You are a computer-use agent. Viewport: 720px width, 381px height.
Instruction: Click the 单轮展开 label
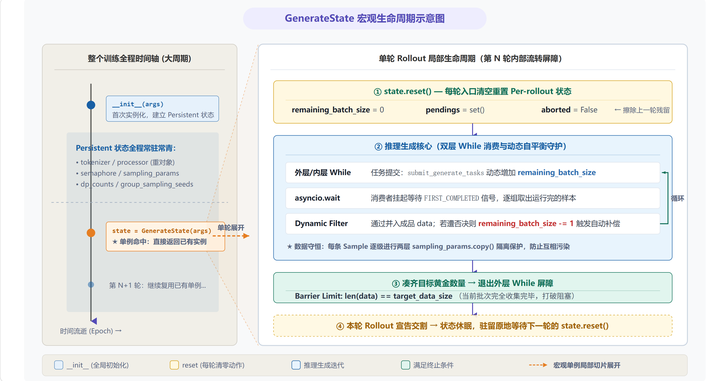pyautogui.click(x=231, y=228)
